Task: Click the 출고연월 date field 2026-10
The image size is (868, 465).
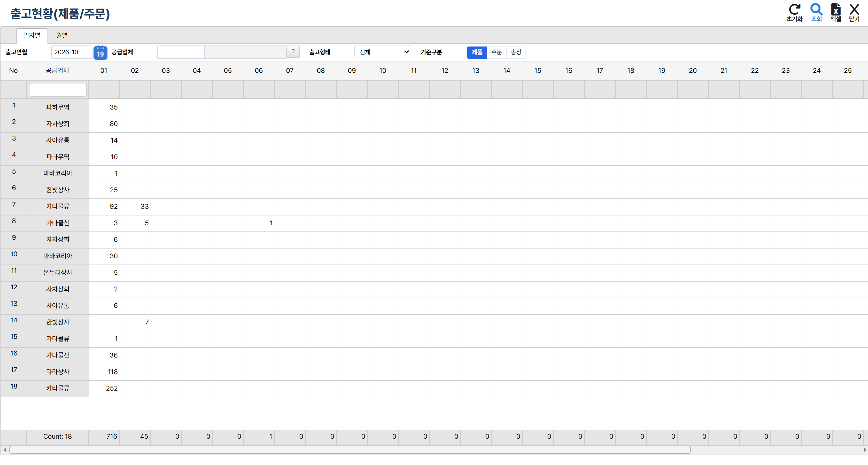Action: tap(72, 52)
